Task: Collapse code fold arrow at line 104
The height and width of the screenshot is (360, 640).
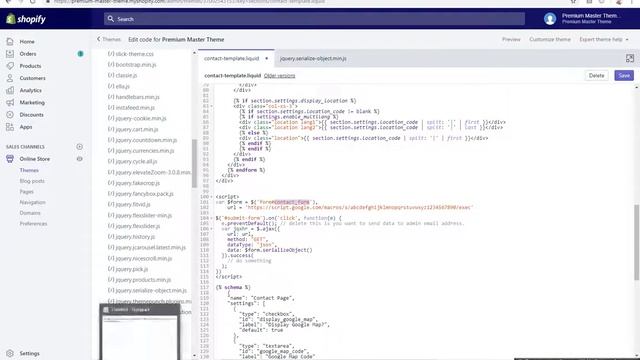Action: coord(211,218)
